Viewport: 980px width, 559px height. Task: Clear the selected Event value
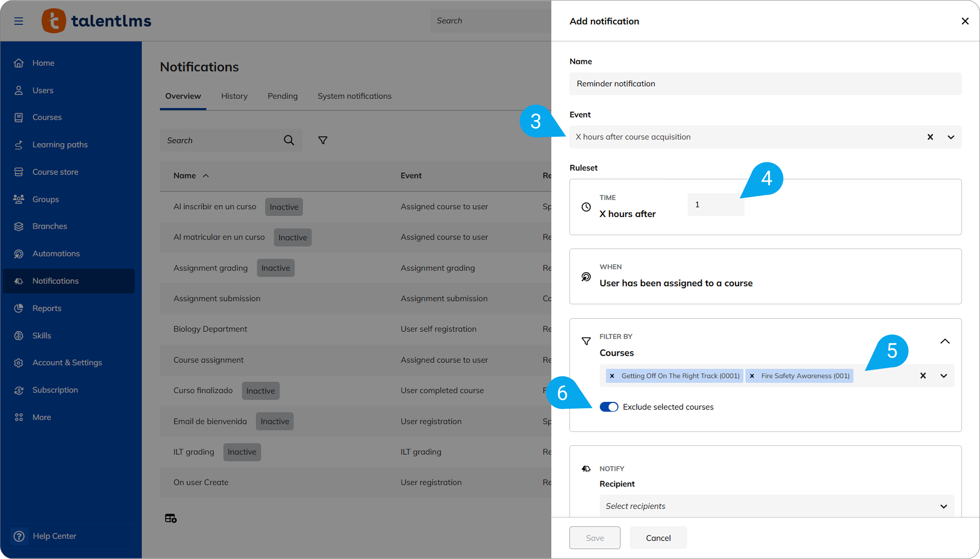click(x=930, y=137)
